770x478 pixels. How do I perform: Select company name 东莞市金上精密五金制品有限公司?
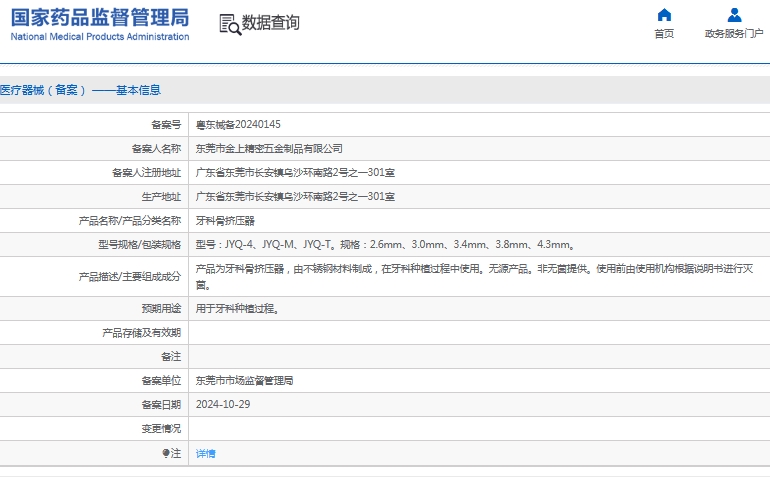point(269,149)
